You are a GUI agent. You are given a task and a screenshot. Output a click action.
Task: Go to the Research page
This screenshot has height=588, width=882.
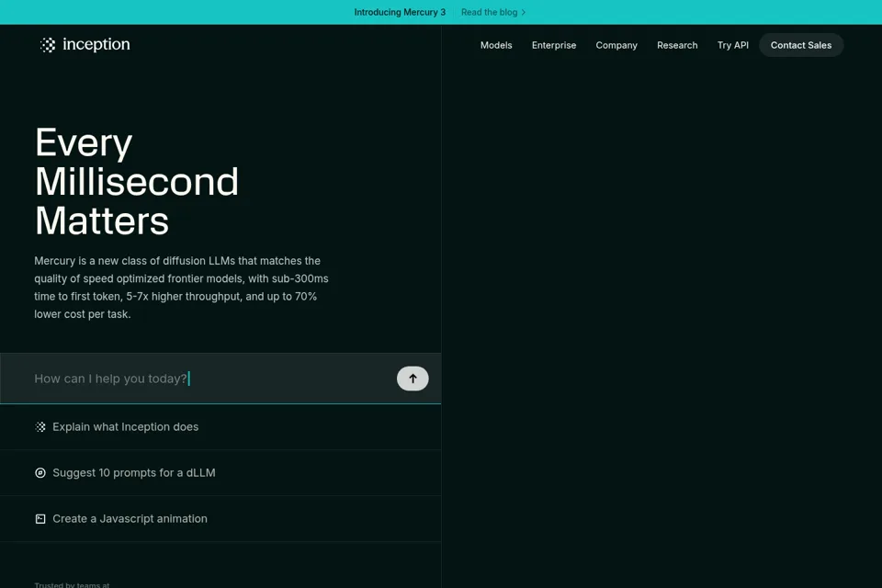coord(677,45)
